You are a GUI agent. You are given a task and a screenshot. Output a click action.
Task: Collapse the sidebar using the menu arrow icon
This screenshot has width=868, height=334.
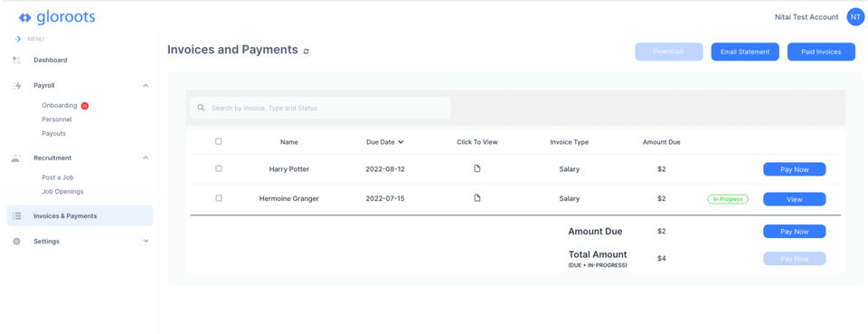(17, 39)
